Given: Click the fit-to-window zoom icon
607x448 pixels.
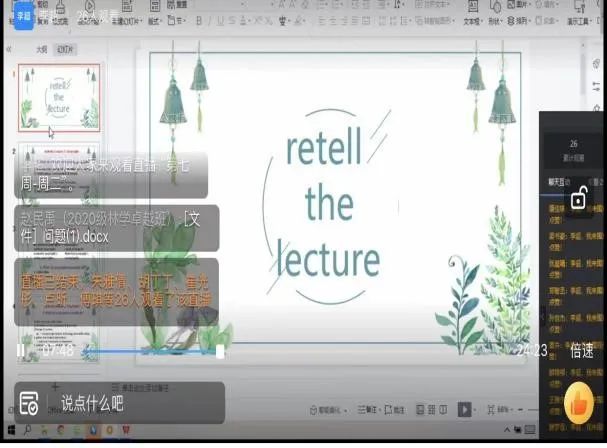Looking at the screenshot, I should (x=491, y=409).
